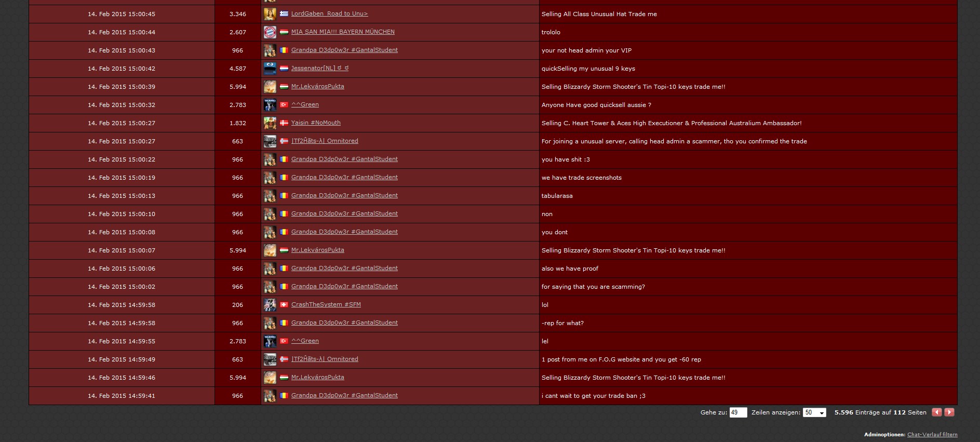Open the Jessenator[NL] profile link

(x=320, y=69)
